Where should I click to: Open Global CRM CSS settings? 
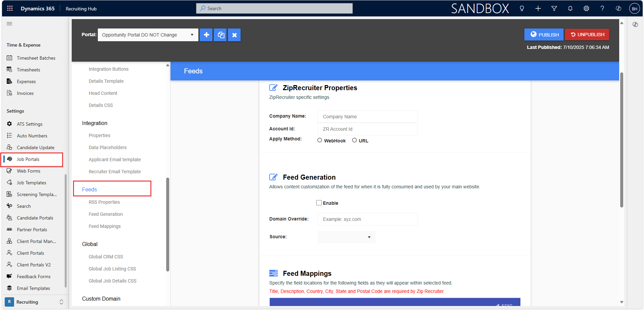[106, 257]
